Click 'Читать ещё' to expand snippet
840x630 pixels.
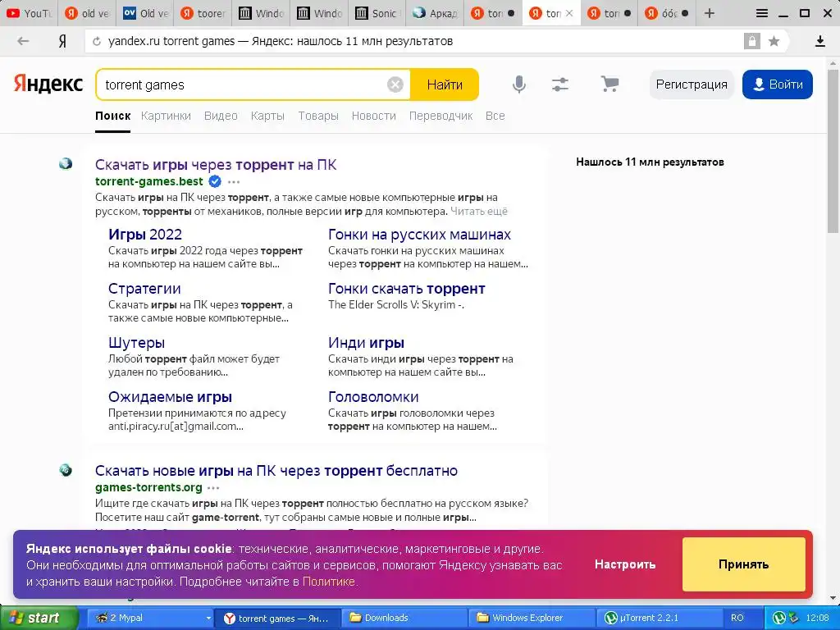click(479, 211)
